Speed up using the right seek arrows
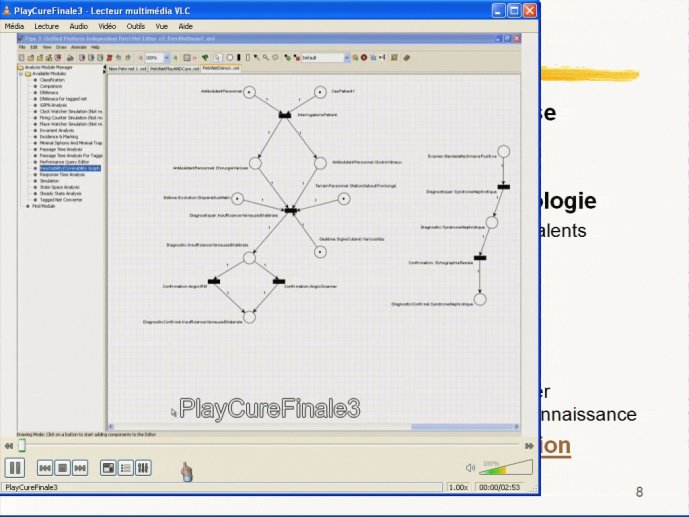The width and height of the screenshot is (689, 517). pos(529,446)
